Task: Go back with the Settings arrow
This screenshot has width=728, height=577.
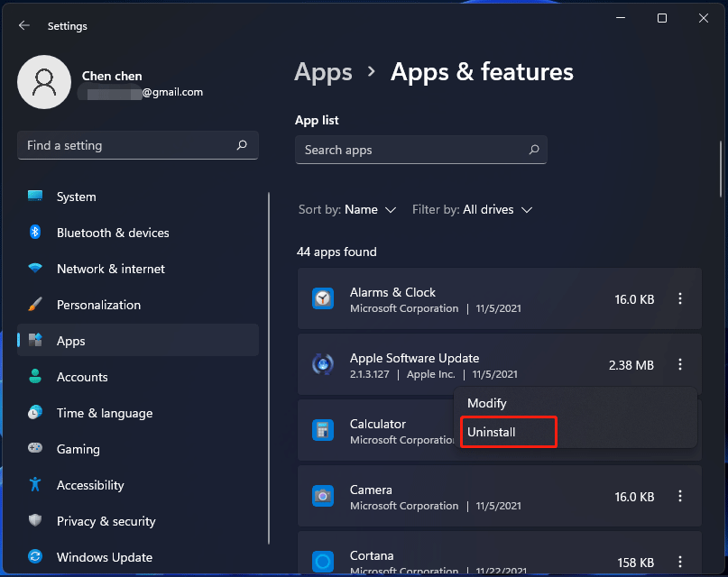Action: coord(24,25)
